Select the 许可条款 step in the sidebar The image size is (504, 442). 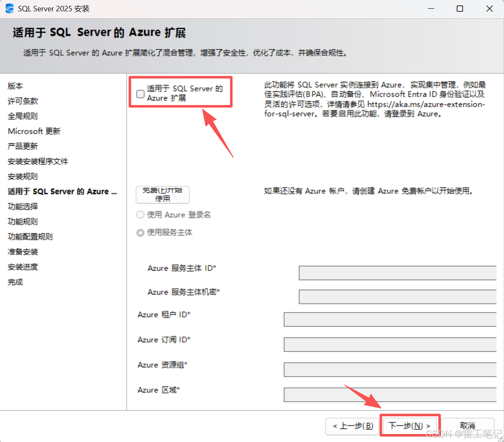(23, 101)
